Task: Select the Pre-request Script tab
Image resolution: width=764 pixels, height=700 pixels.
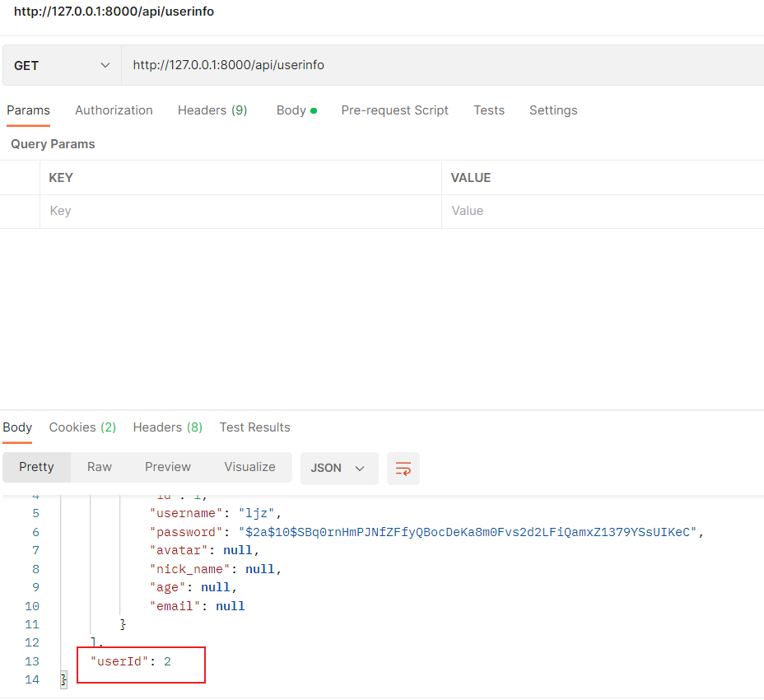Action: (x=394, y=110)
